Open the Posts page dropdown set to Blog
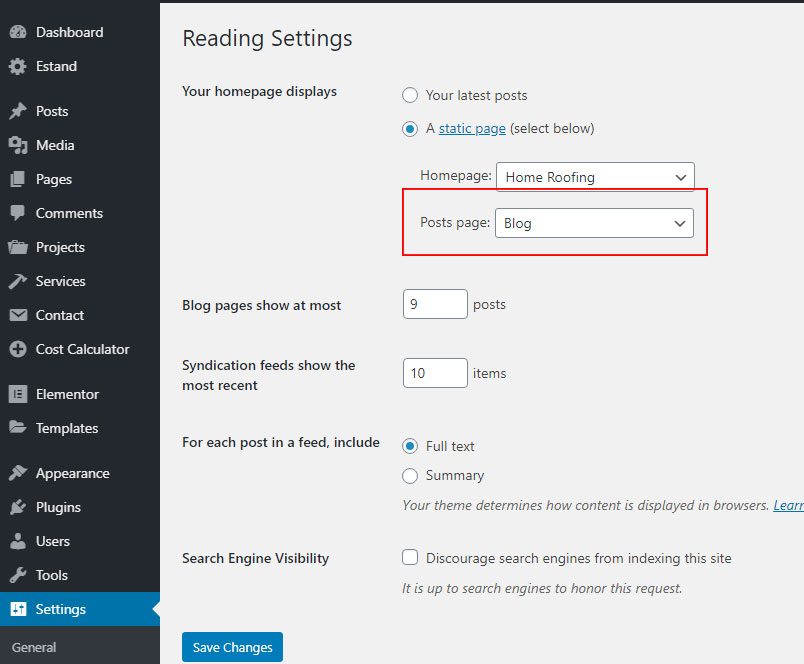This screenshot has width=804, height=664. pyautogui.click(x=594, y=223)
